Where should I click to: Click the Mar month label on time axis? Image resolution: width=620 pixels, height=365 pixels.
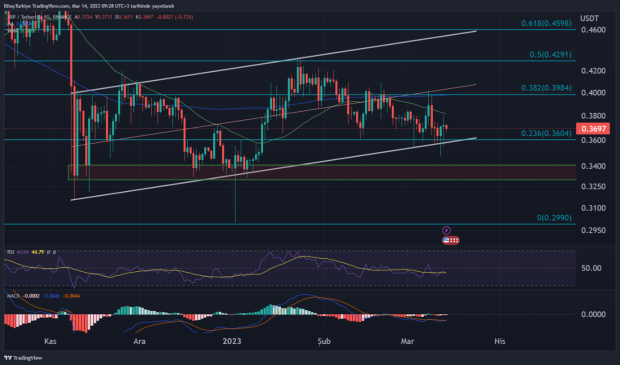coord(407,341)
